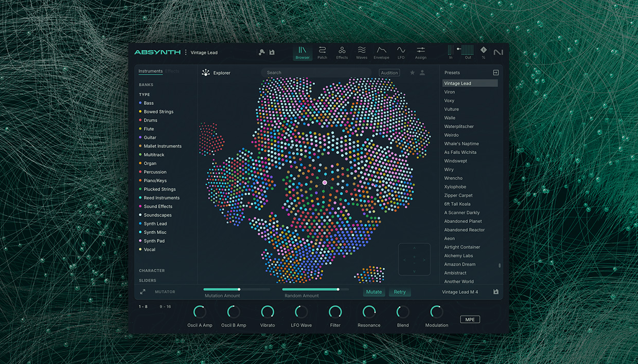The height and width of the screenshot is (364, 638).
Task: Switch to the Effects tab in browser
Action: click(x=172, y=71)
